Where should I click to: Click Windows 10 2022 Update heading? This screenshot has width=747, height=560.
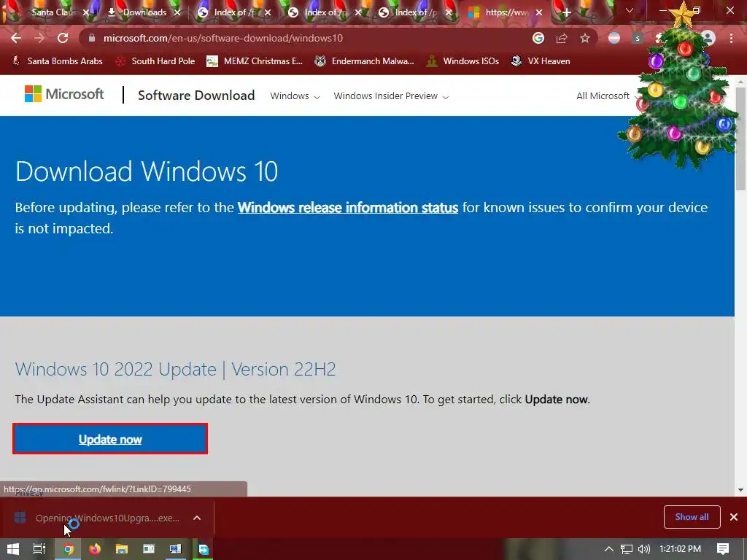pyautogui.click(x=175, y=370)
